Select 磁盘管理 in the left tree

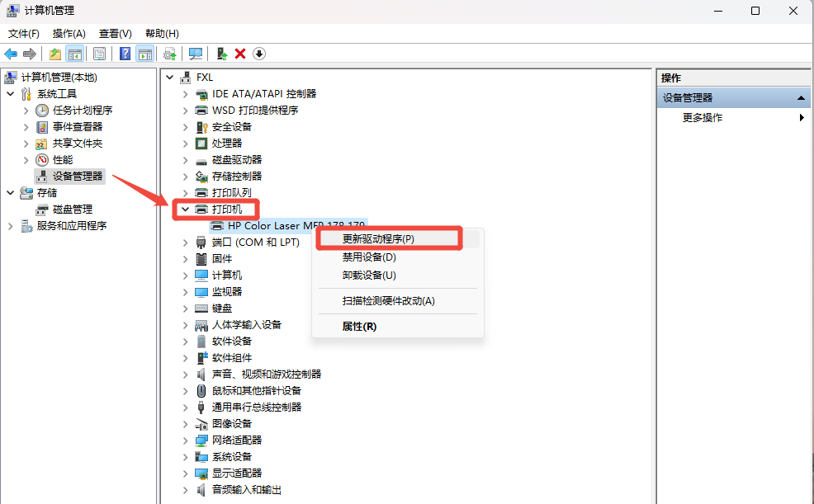tap(72, 210)
